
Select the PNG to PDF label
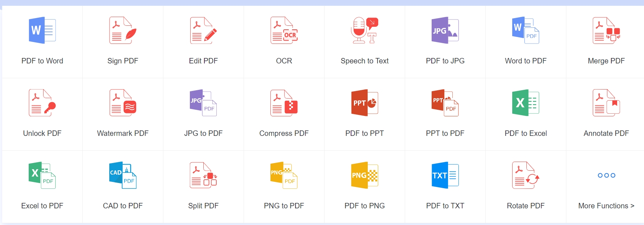284,206
